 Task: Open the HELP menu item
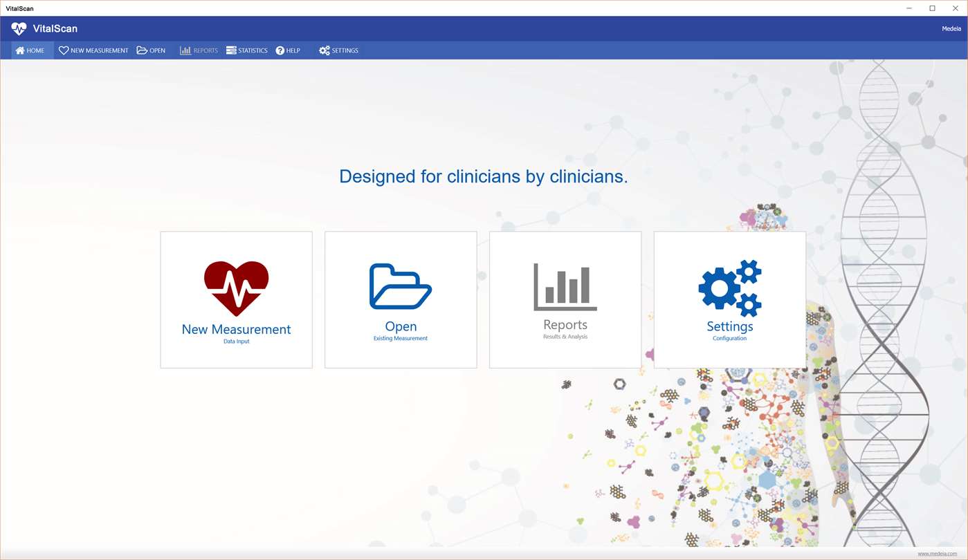(x=288, y=50)
